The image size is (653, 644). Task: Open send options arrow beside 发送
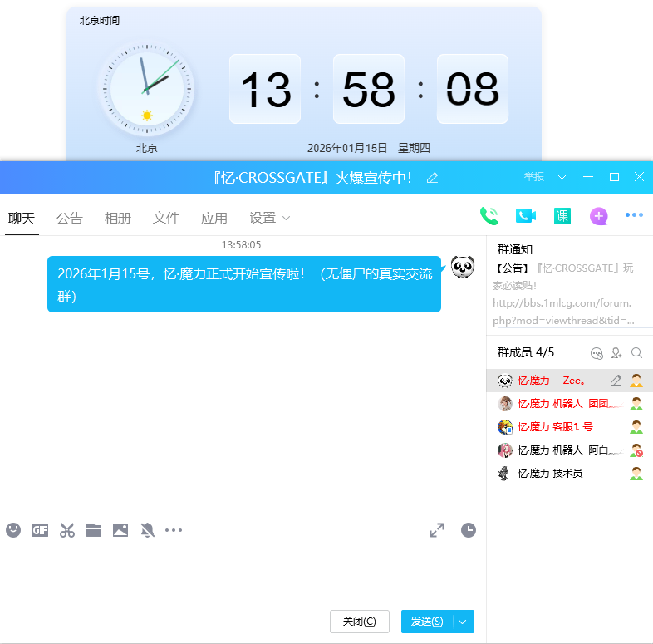(463, 622)
